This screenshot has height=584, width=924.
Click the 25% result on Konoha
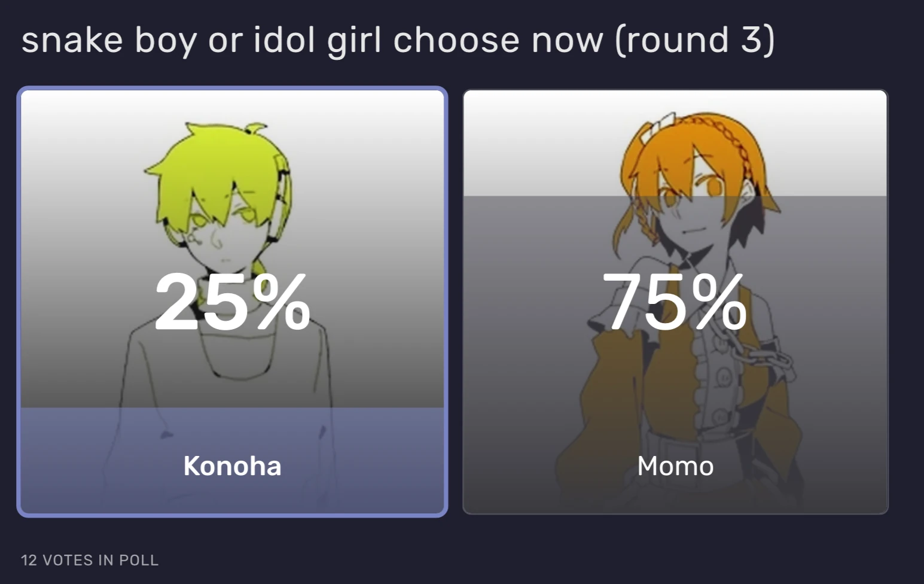tap(232, 301)
